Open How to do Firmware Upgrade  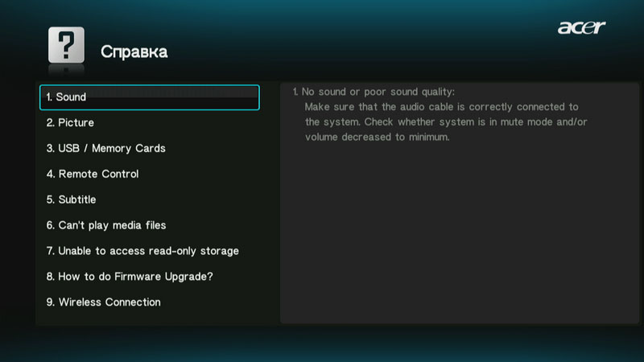(129, 277)
